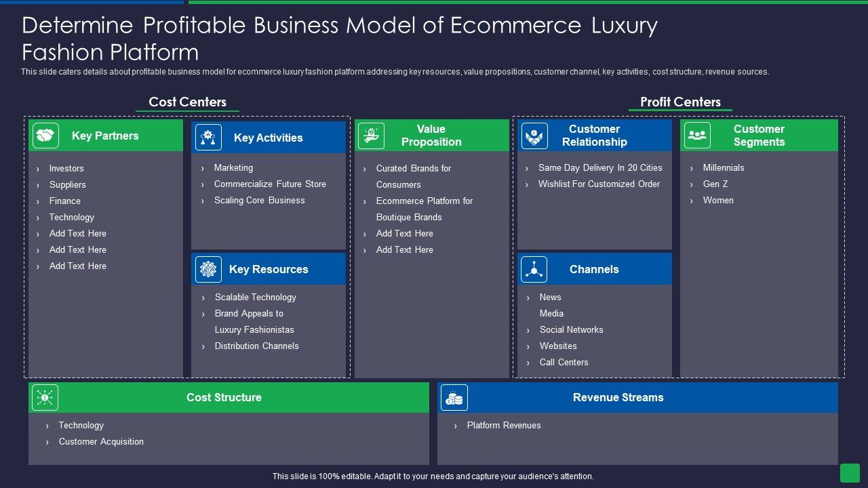
Task: Click Ecommerce Platform for Boutique Brands text
Action: (x=425, y=209)
